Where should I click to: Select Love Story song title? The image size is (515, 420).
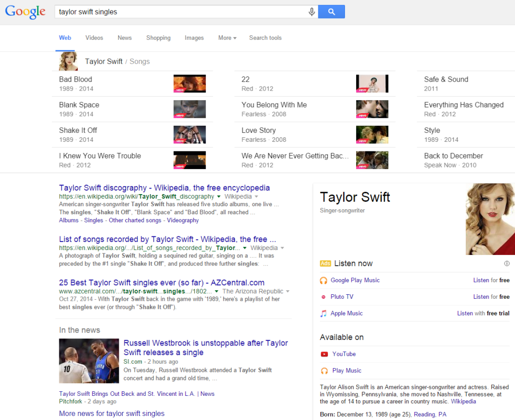(x=259, y=130)
